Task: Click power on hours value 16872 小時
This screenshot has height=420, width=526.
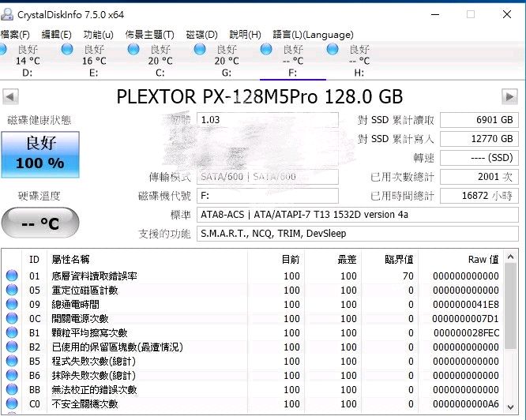Action: coord(479,196)
